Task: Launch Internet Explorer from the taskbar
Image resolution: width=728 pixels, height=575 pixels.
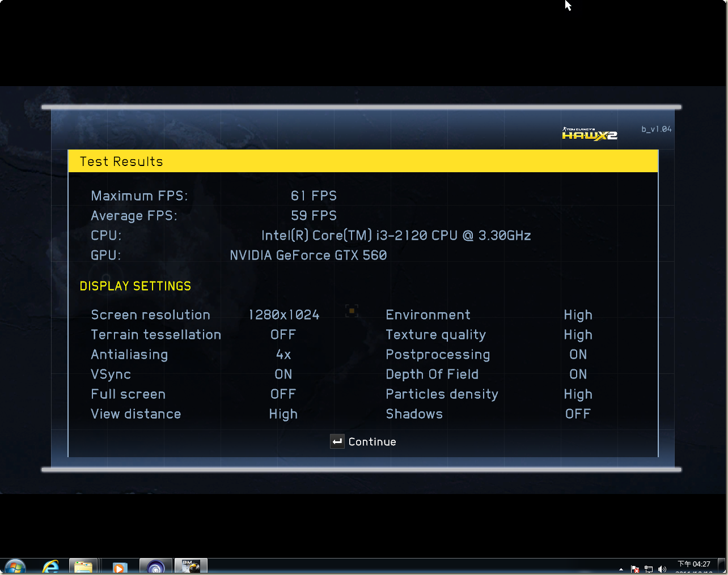Action: (x=51, y=567)
